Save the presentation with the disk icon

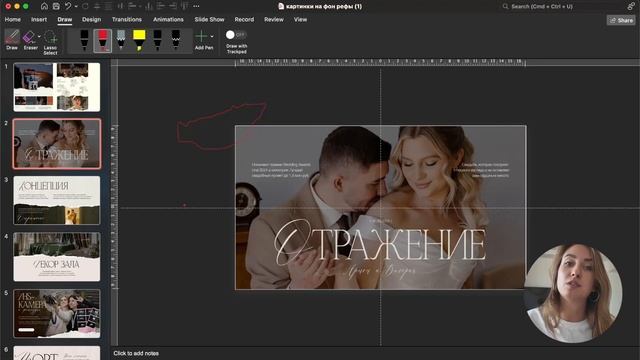click(56, 6)
